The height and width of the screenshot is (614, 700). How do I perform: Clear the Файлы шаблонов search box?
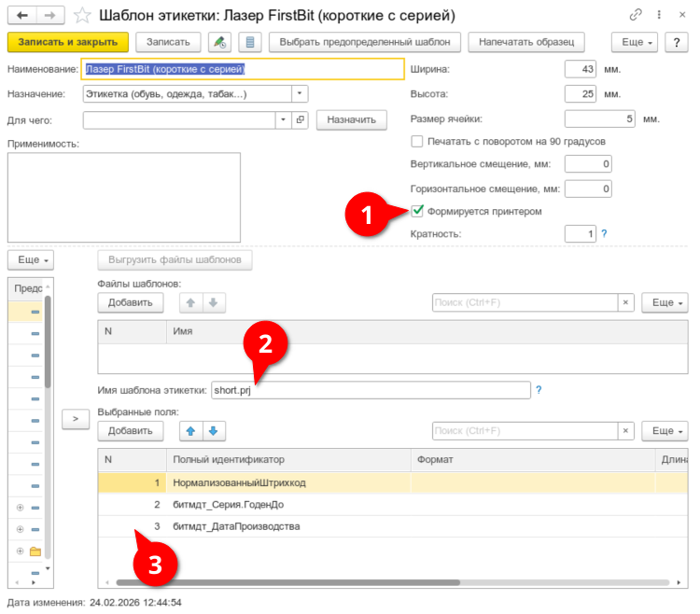tap(625, 302)
